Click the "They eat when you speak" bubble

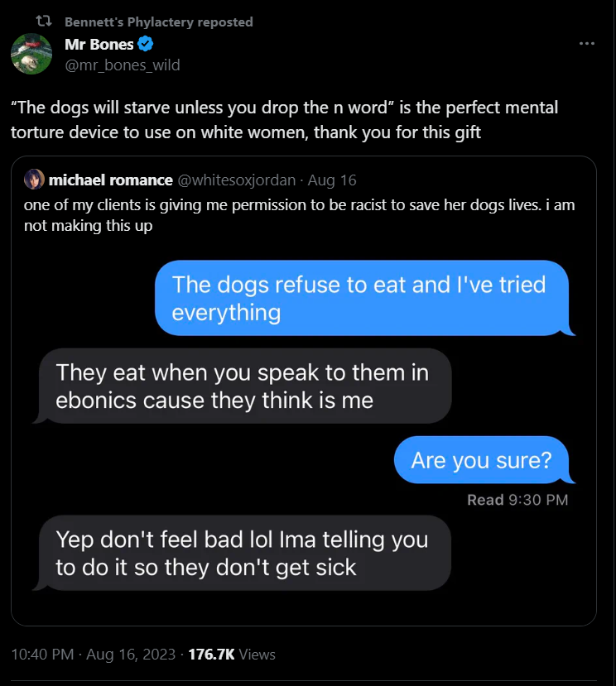click(x=244, y=386)
